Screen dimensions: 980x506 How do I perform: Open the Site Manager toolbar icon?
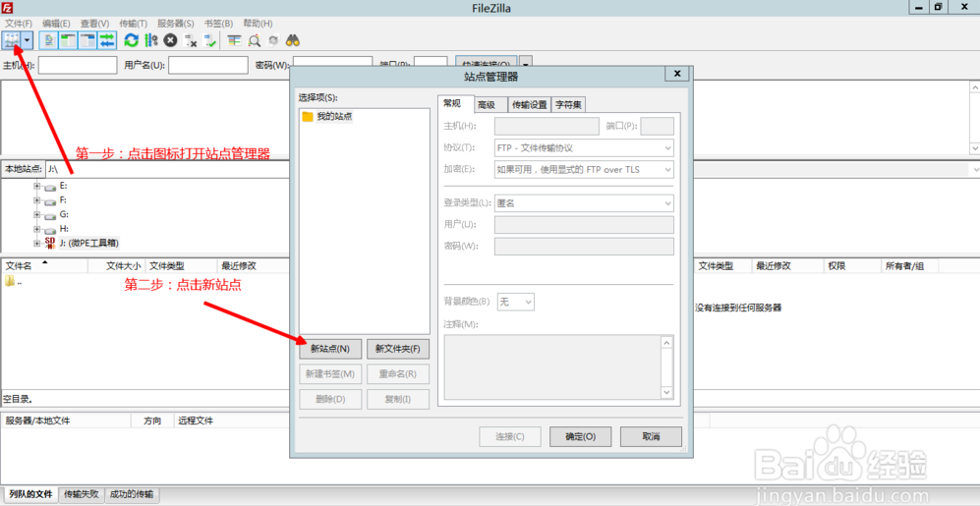tap(11, 40)
